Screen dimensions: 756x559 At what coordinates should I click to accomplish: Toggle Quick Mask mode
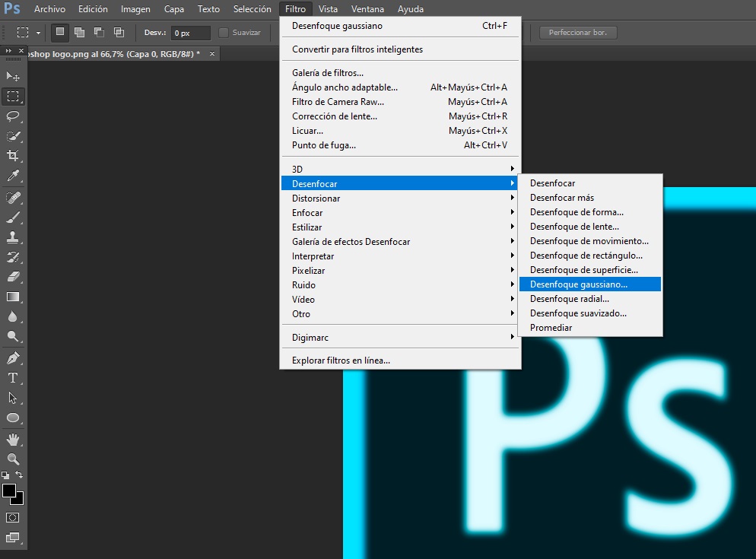tap(13, 517)
